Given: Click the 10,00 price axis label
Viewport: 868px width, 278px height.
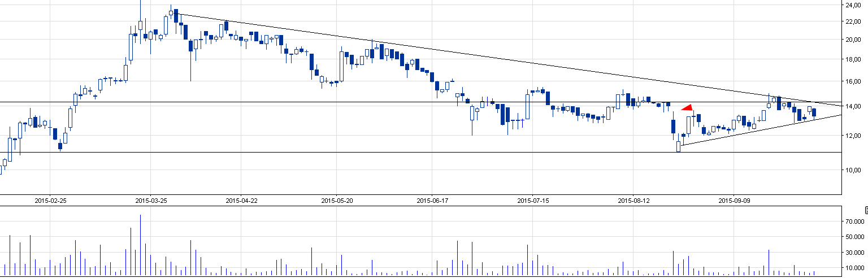Looking at the screenshot, I should click(x=853, y=170).
